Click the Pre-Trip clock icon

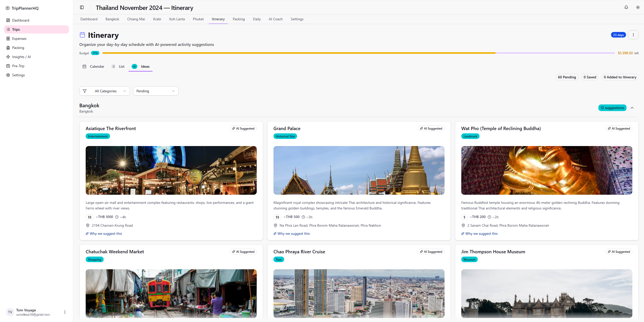8,66
